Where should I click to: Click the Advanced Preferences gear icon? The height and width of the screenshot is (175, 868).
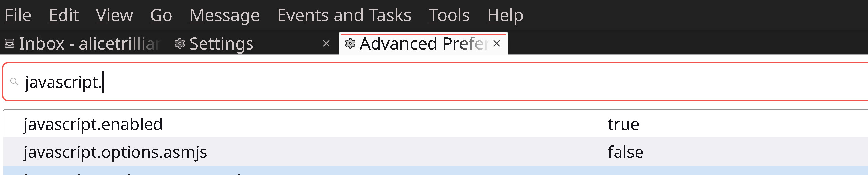(350, 44)
